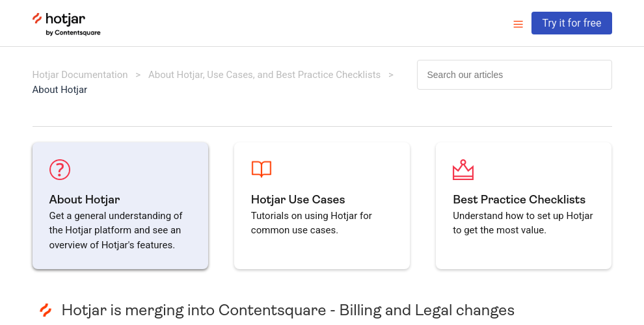Click the Hotjar flame icon beside merging announcement

pyautogui.click(x=46, y=310)
